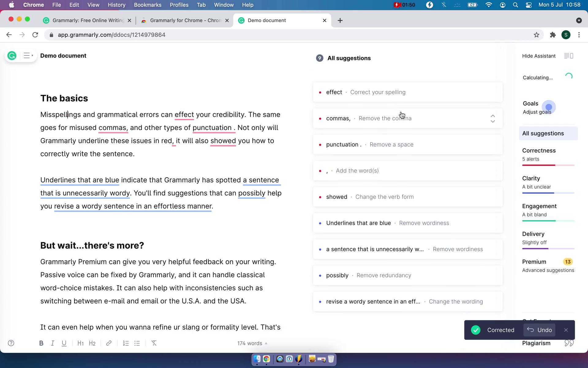Open the effect spelling suggestion card

pyautogui.click(x=408, y=92)
